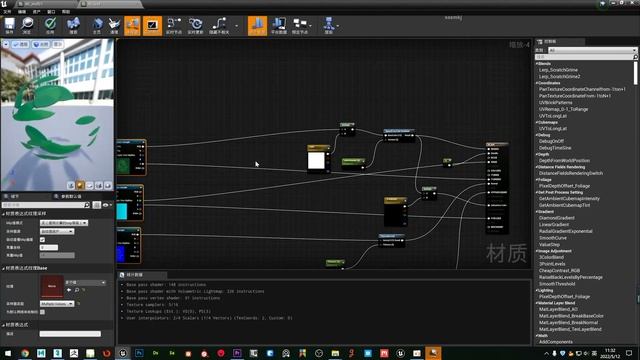Toggle automatic view MipBias checkbox
The width and height of the screenshot is (640, 360).
pyautogui.click(x=42, y=240)
